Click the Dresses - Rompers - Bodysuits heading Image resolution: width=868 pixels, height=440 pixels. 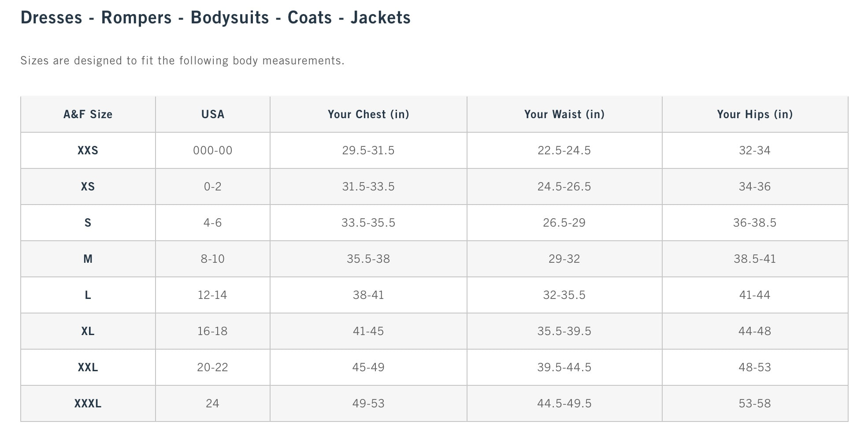point(215,18)
